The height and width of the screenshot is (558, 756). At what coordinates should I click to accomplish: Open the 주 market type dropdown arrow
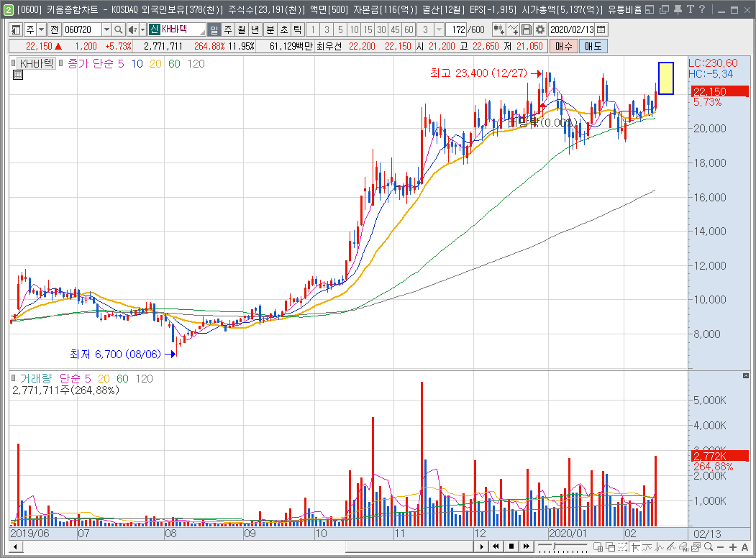42,30
